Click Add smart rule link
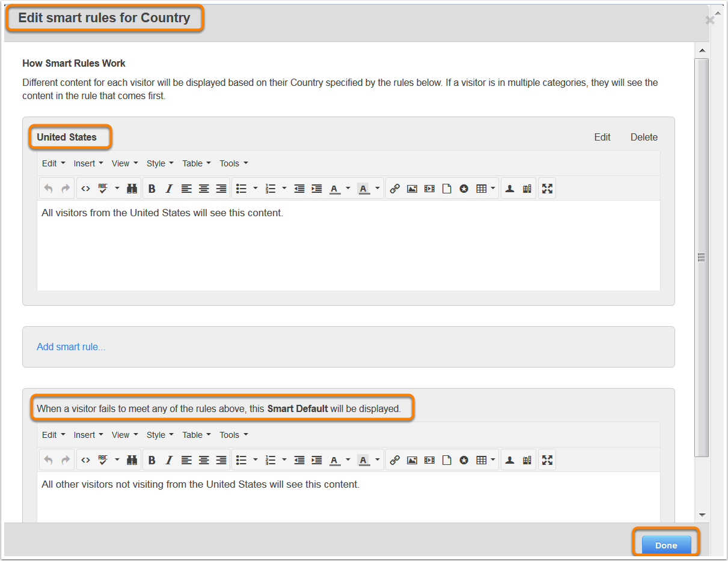 click(71, 347)
